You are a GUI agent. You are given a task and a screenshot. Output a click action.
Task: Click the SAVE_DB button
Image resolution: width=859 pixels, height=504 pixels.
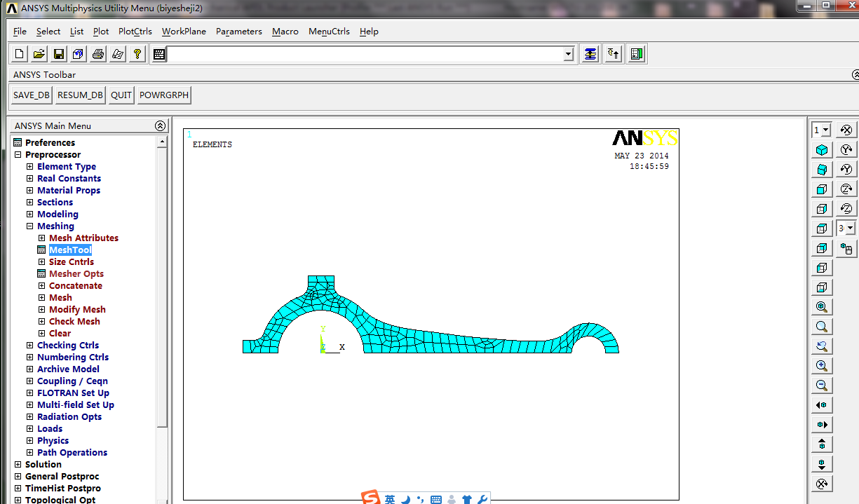coord(32,95)
